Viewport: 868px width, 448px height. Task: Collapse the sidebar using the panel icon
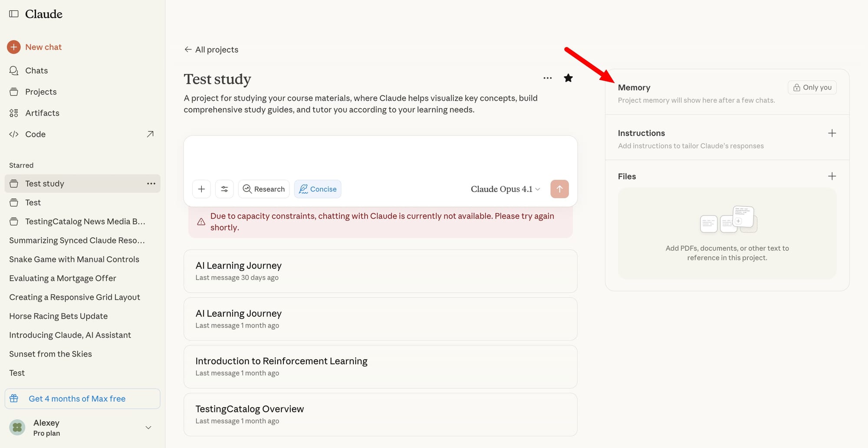click(14, 14)
